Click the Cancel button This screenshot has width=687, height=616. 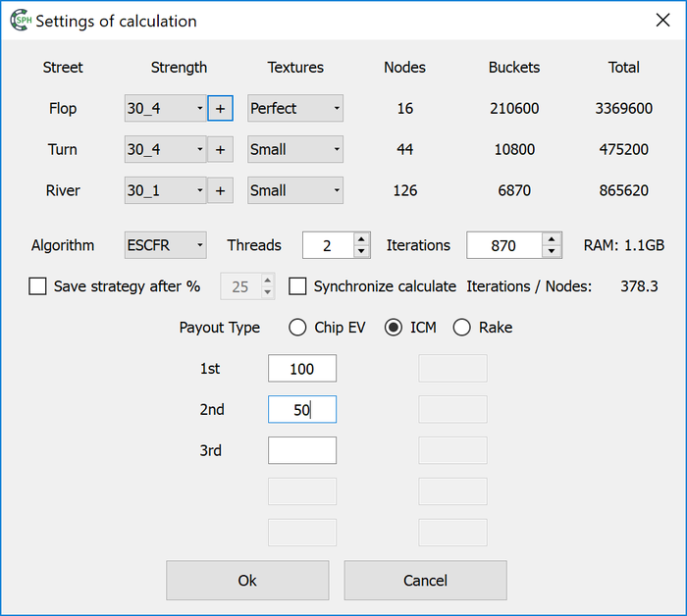click(425, 581)
